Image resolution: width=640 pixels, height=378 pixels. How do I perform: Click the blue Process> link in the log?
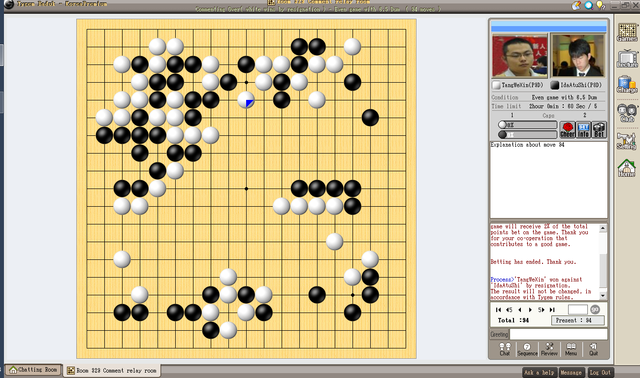pos(501,279)
